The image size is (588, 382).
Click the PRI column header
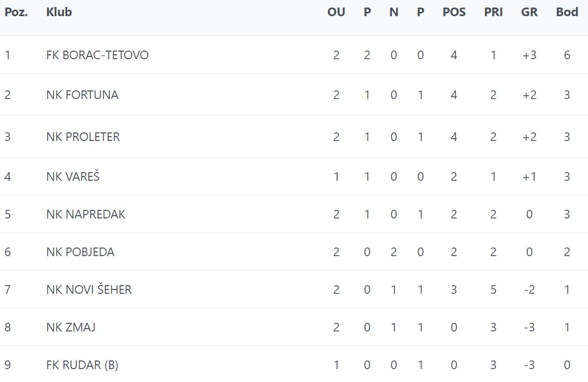coord(493,12)
